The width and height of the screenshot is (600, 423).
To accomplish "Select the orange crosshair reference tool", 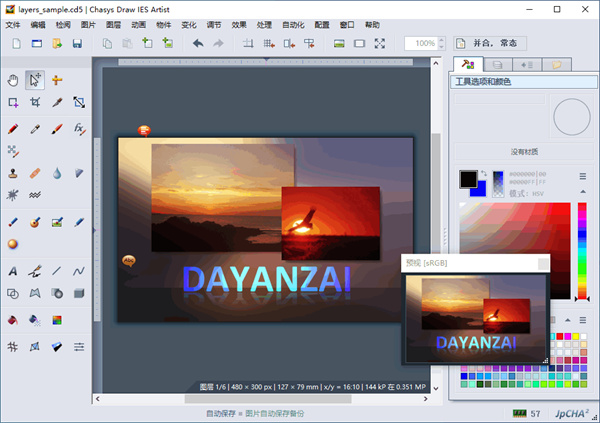I will (x=57, y=80).
